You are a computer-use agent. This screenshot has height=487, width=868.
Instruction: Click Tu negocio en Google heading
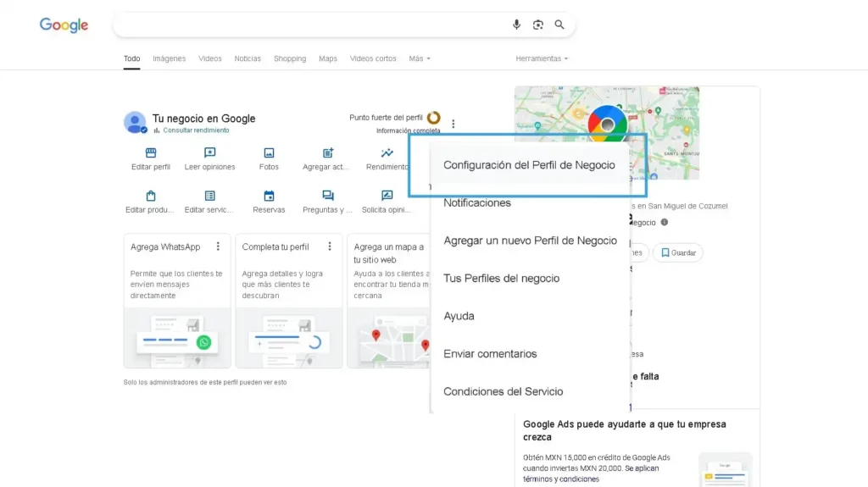[x=203, y=119]
